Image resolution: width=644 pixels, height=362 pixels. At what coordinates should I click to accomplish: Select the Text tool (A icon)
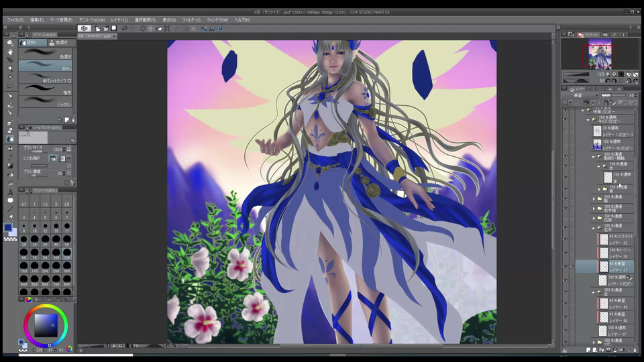click(x=10, y=192)
